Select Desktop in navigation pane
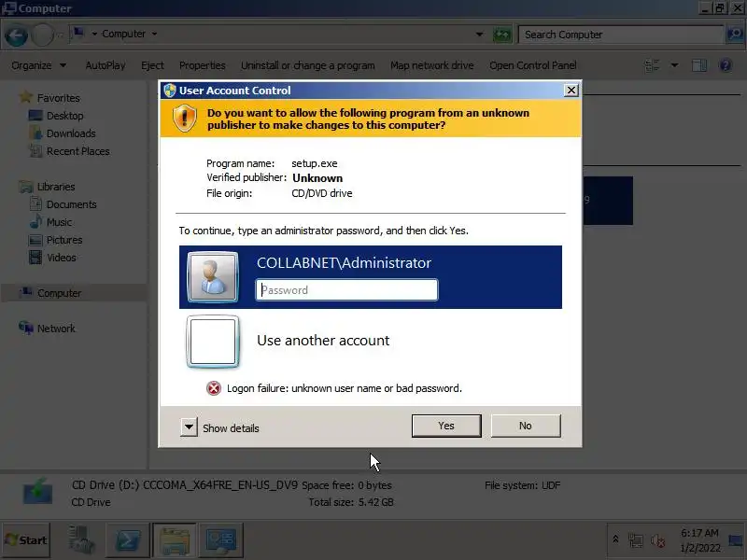This screenshot has height=560, width=747. tap(64, 116)
